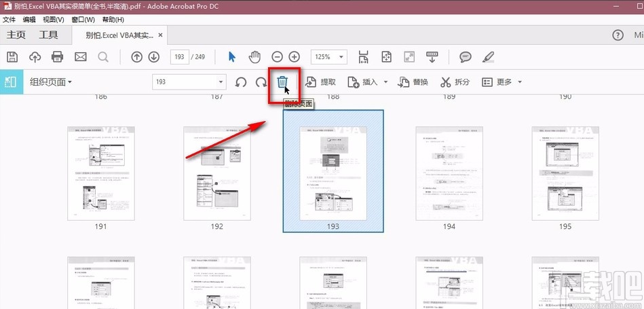Select the 别怕,Excel VBA document tab
The height and width of the screenshot is (309, 644).
tap(119, 35)
